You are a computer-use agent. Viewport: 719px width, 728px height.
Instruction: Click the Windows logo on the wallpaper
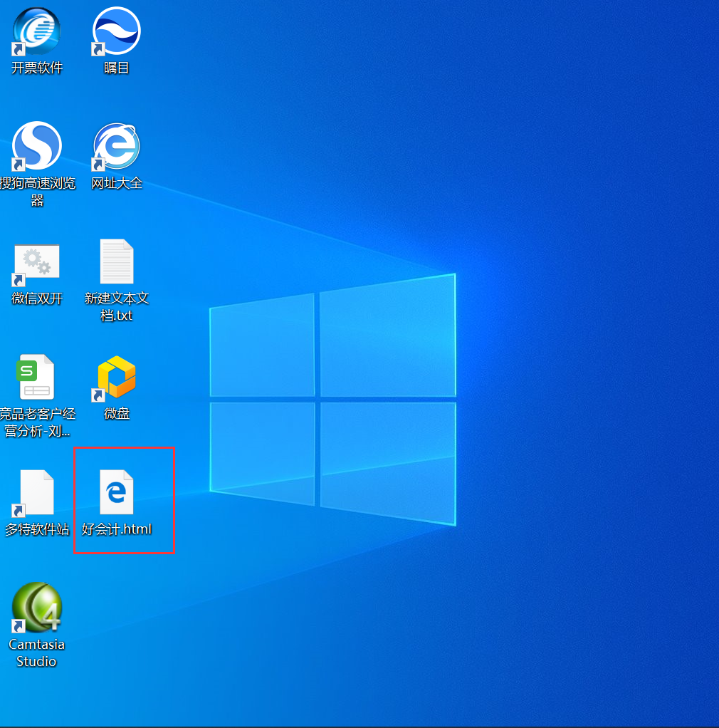tap(332, 400)
